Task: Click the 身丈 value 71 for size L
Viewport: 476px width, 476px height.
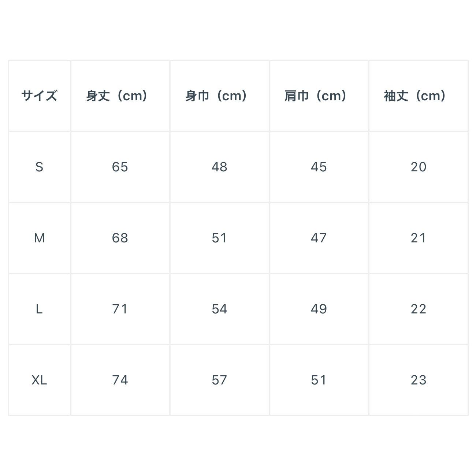Action: tap(120, 309)
